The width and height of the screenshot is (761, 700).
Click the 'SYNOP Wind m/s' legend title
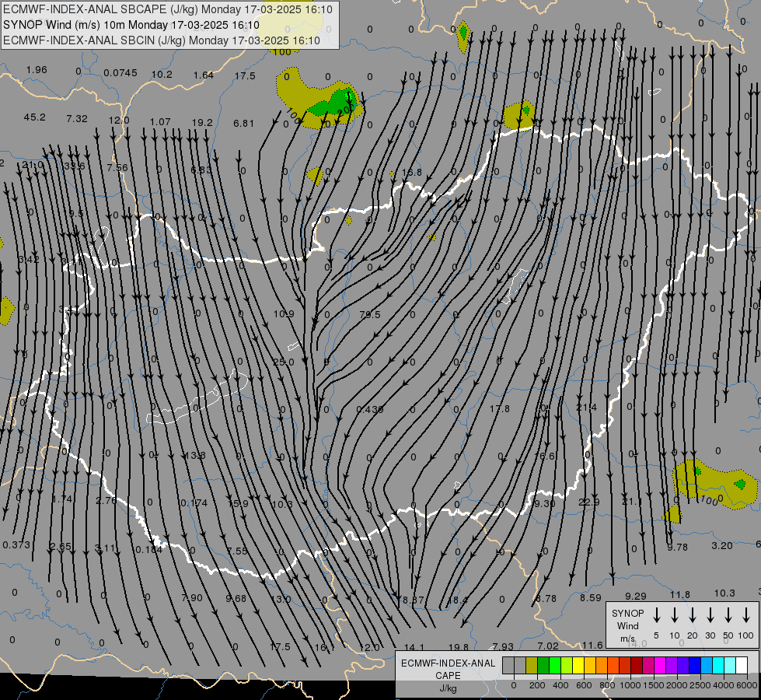(x=627, y=626)
